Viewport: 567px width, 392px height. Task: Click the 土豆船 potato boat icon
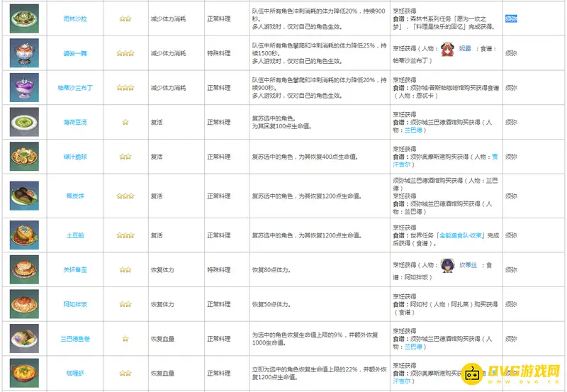pos(24,235)
